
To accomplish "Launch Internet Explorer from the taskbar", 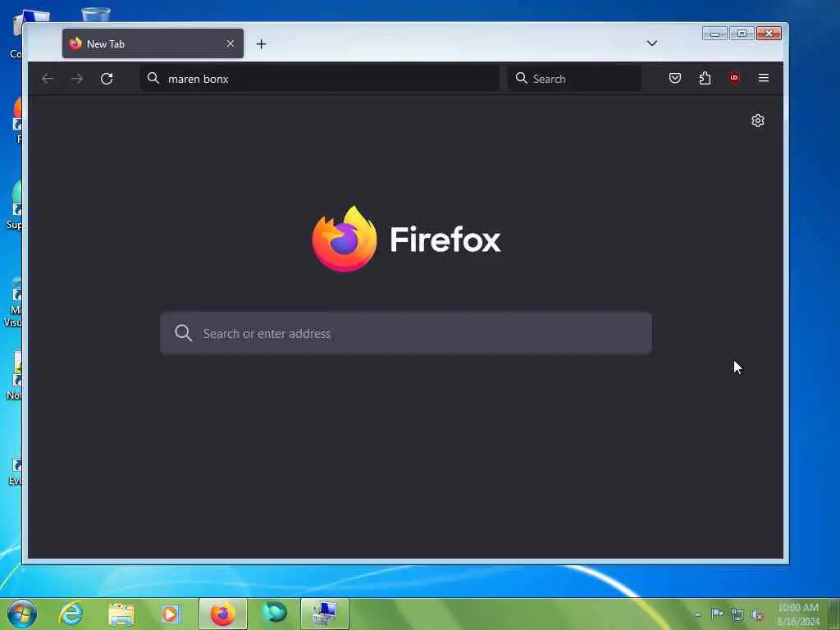I will pos(71,614).
